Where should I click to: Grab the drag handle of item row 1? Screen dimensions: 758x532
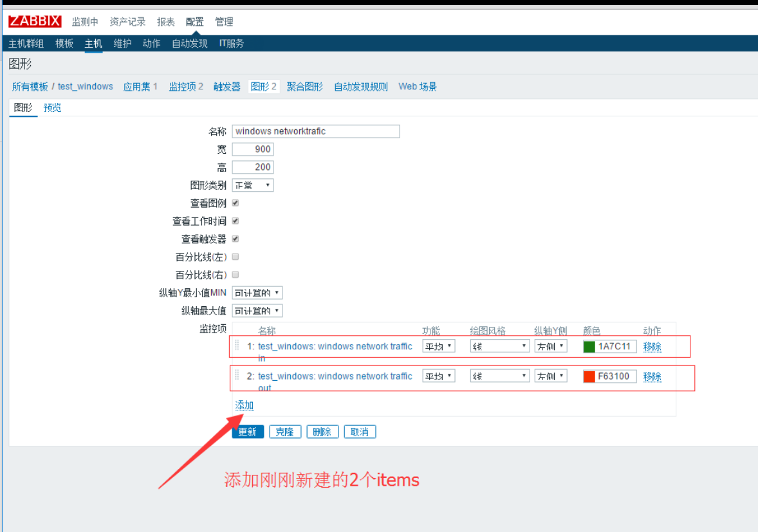(x=237, y=345)
